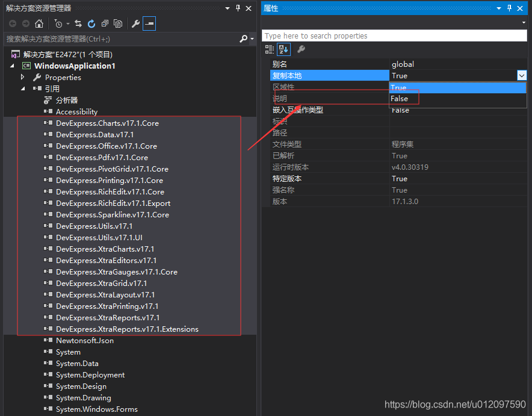Open Solution Explorer window position menu
Screen dimensions: 532x416
227,8
